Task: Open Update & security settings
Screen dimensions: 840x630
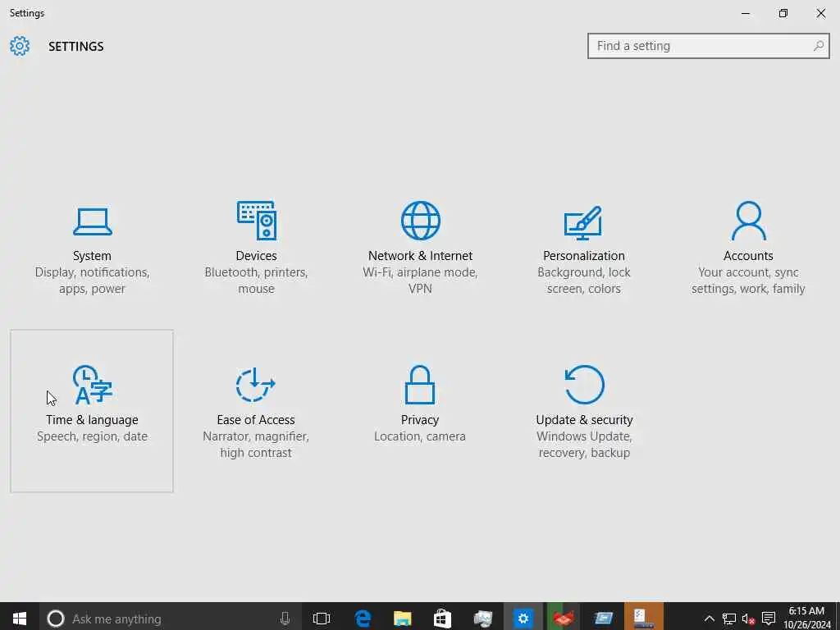Action: click(x=584, y=411)
